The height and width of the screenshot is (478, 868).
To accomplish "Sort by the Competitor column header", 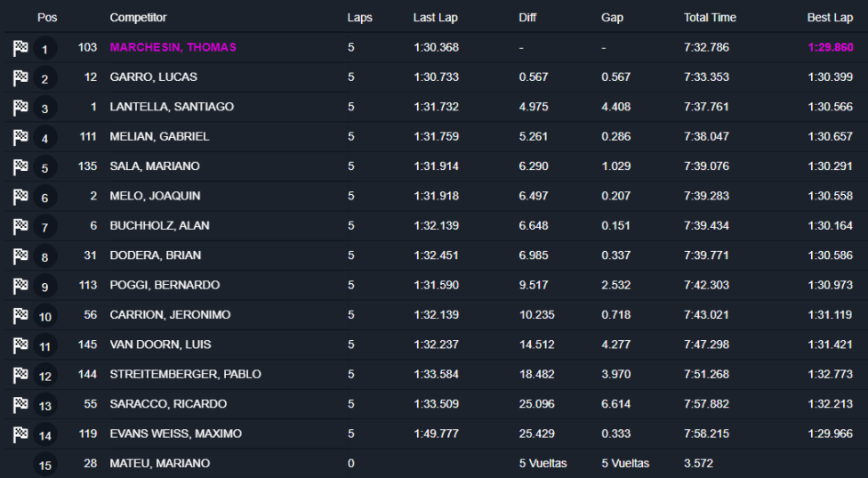I will [138, 18].
